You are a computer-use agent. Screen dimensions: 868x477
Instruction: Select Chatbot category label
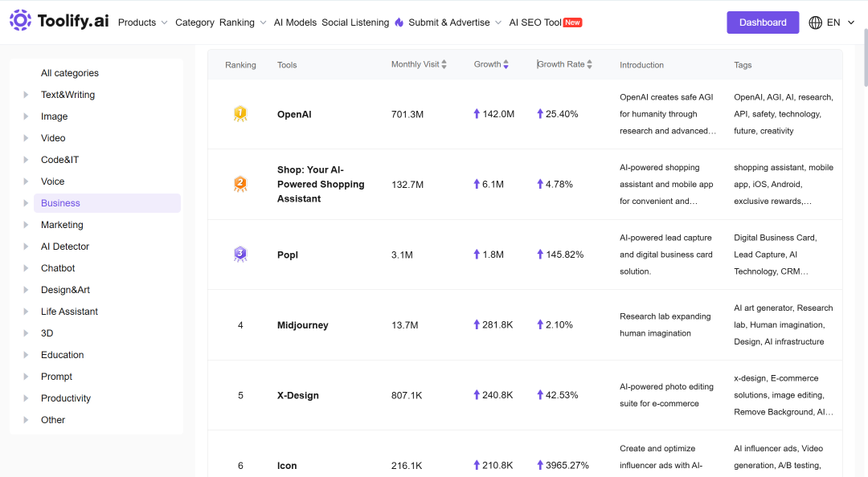pos(58,268)
